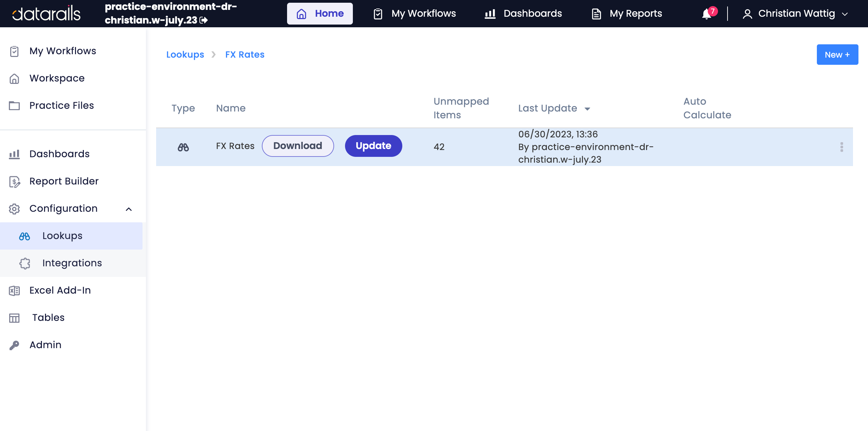Viewport: 868px width, 431px height.
Task: Click the Type column header
Action: [x=183, y=108]
